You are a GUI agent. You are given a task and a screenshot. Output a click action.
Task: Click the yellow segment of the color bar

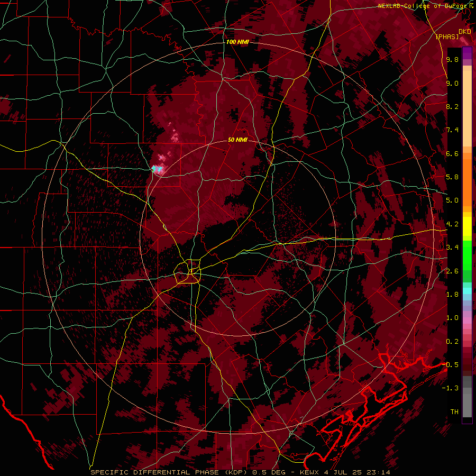pyautogui.click(x=467, y=226)
